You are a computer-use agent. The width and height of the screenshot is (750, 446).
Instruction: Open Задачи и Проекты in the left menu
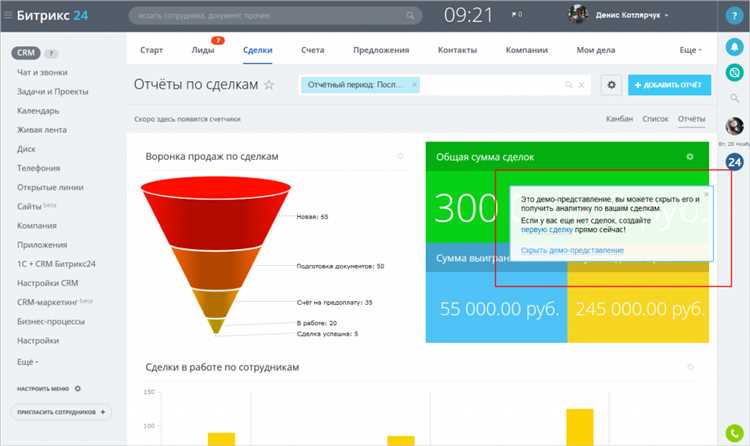coord(53,91)
